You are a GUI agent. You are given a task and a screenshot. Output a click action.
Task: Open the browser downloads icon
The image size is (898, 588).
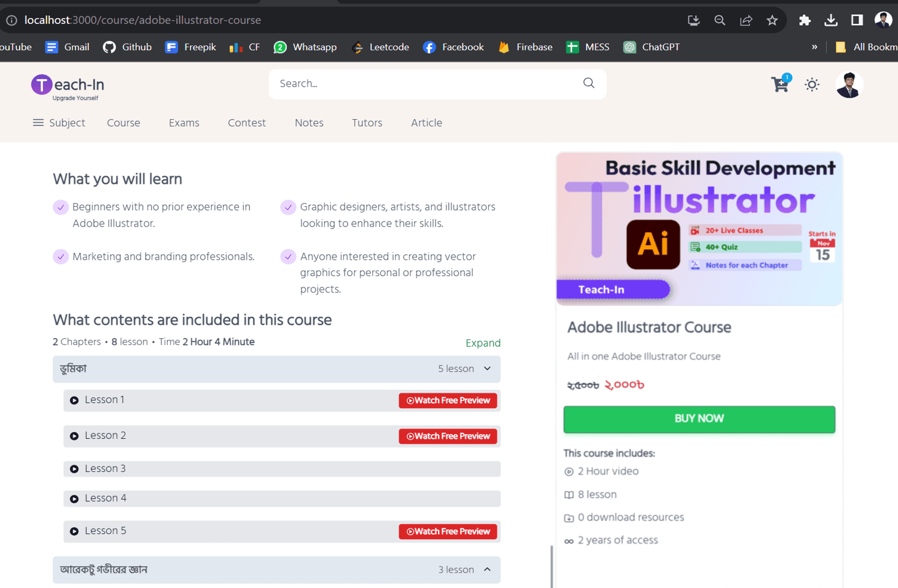coord(831,20)
